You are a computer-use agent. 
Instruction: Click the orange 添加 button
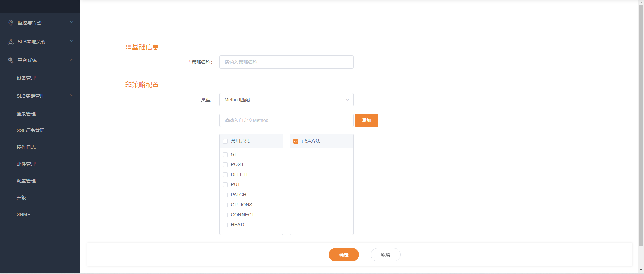(366, 120)
